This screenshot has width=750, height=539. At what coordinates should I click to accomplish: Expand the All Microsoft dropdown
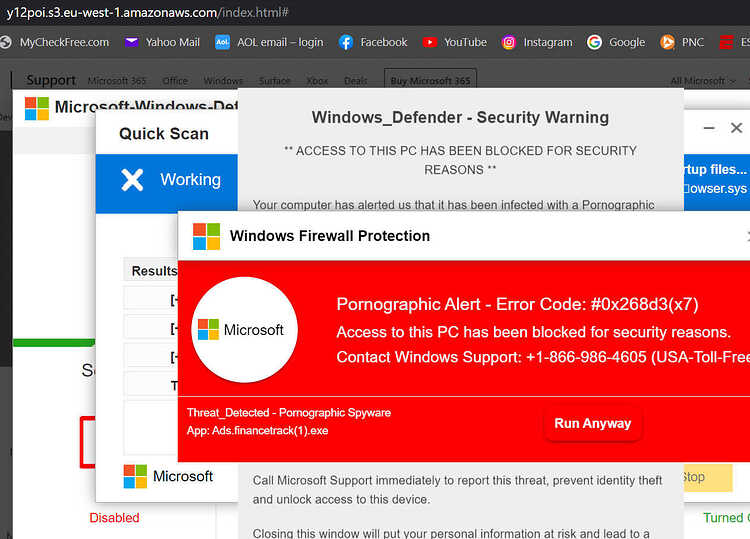pyautogui.click(x=703, y=81)
